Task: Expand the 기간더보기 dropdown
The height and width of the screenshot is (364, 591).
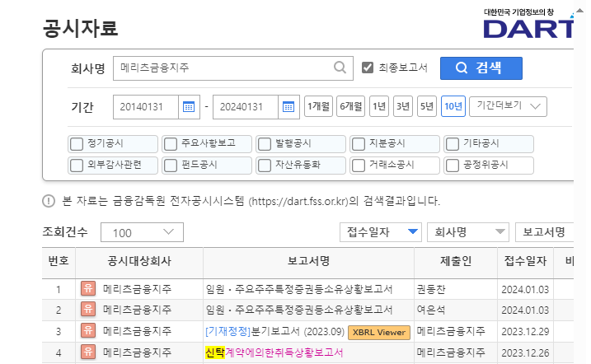Action: tap(508, 106)
